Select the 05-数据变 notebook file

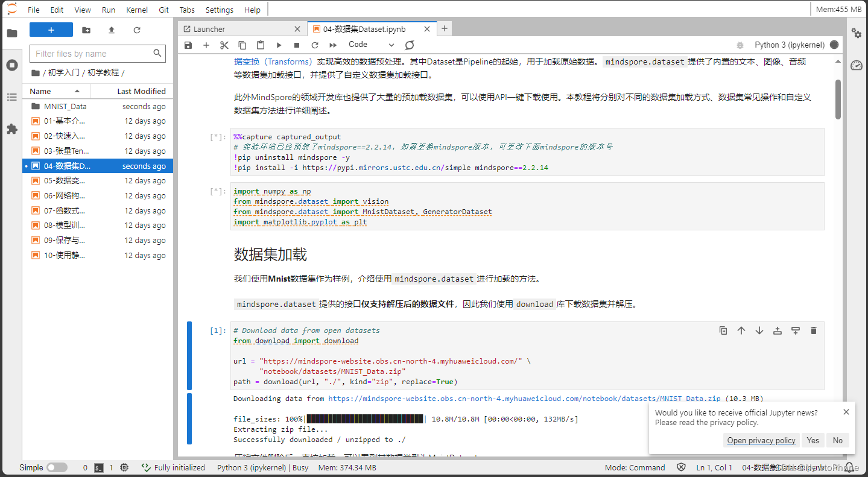(98, 181)
